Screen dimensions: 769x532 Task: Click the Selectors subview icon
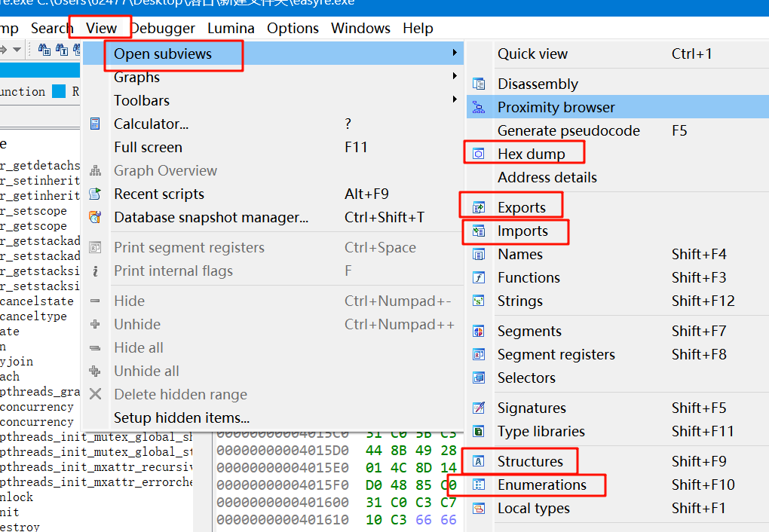coord(479,378)
